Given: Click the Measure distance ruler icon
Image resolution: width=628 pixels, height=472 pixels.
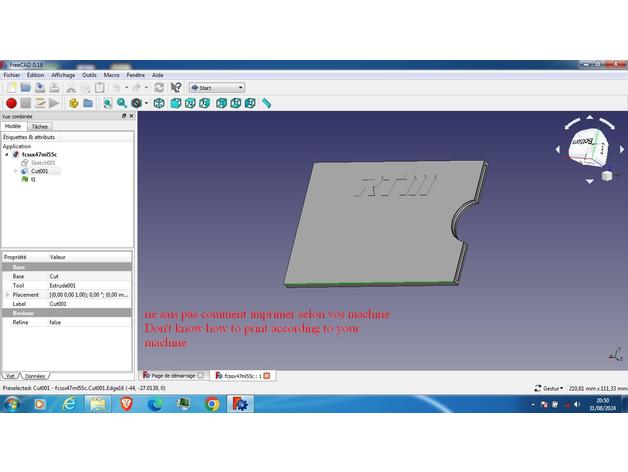Looking at the screenshot, I should point(266,103).
